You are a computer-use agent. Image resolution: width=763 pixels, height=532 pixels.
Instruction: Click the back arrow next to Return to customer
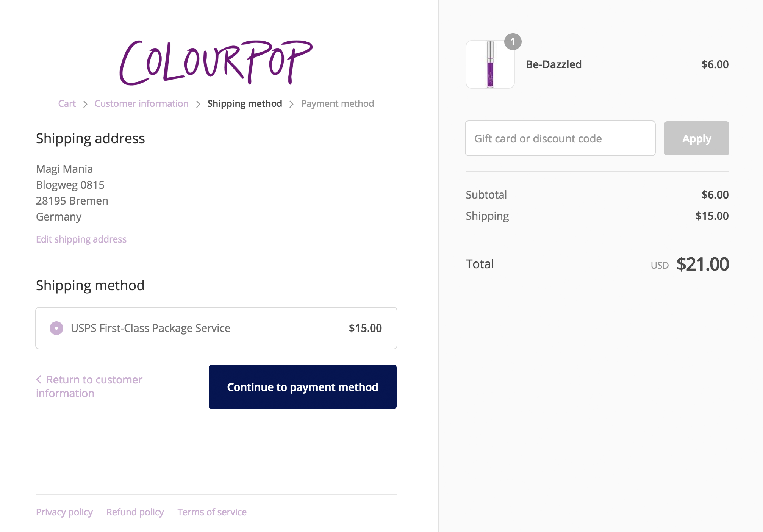click(39, 379)
